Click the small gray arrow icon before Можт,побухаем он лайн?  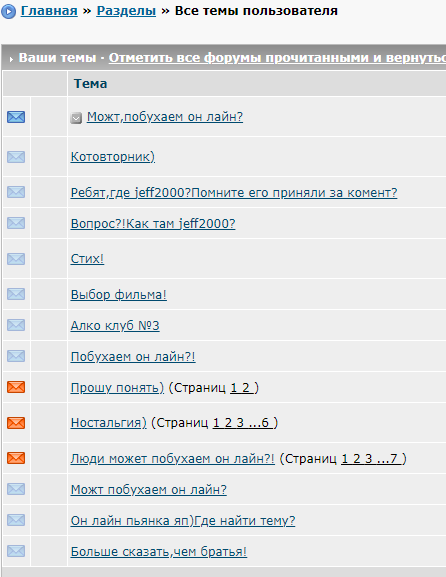(76, 118)
